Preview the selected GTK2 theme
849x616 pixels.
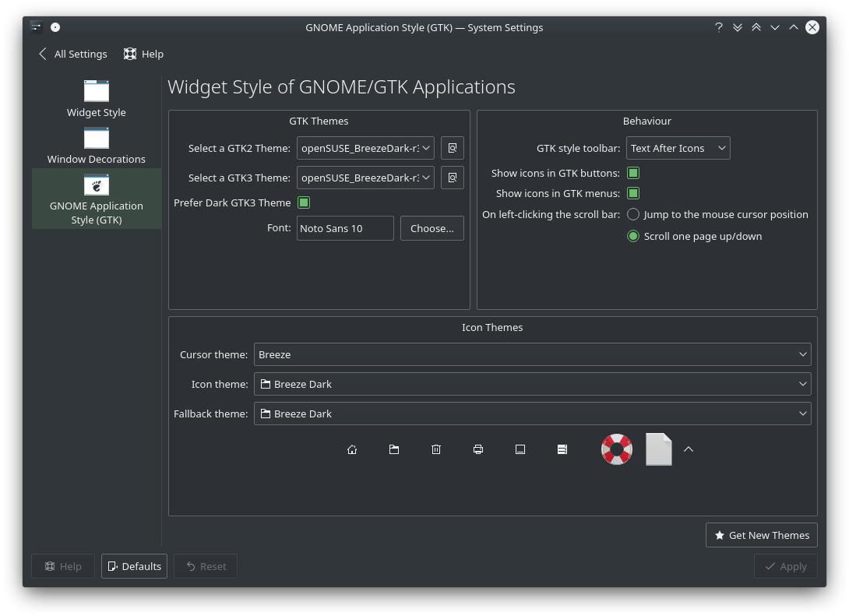pyautogui.click(x=452, y=148)
